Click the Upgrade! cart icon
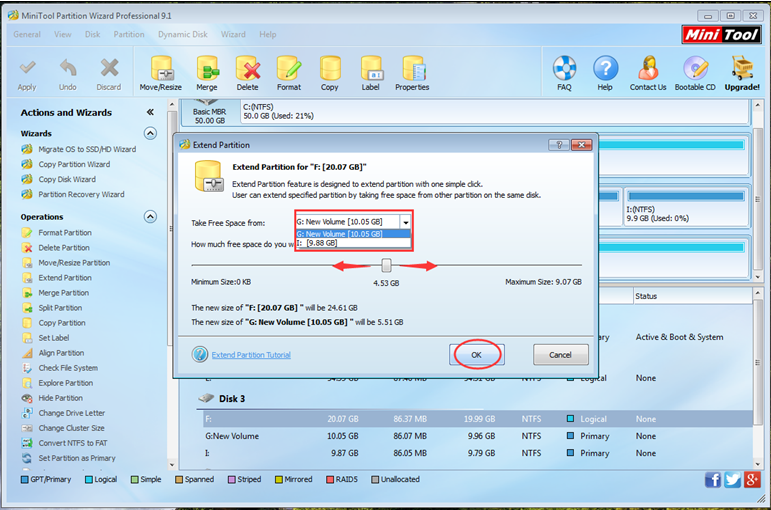 (742, 68)
